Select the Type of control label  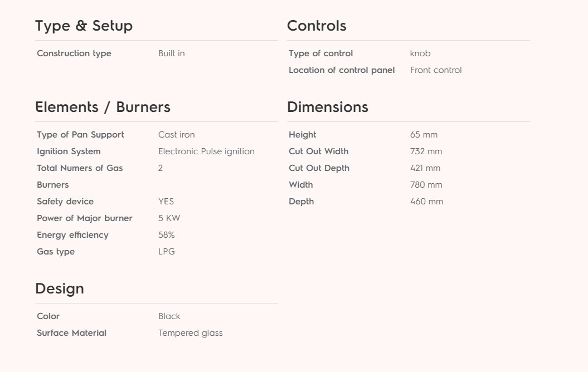tap(321, 53)
